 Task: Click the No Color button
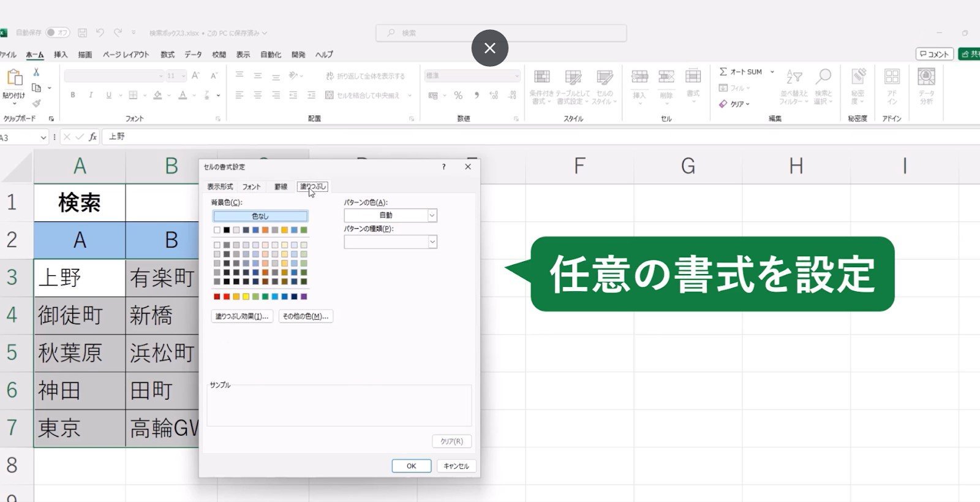(260, 216)
